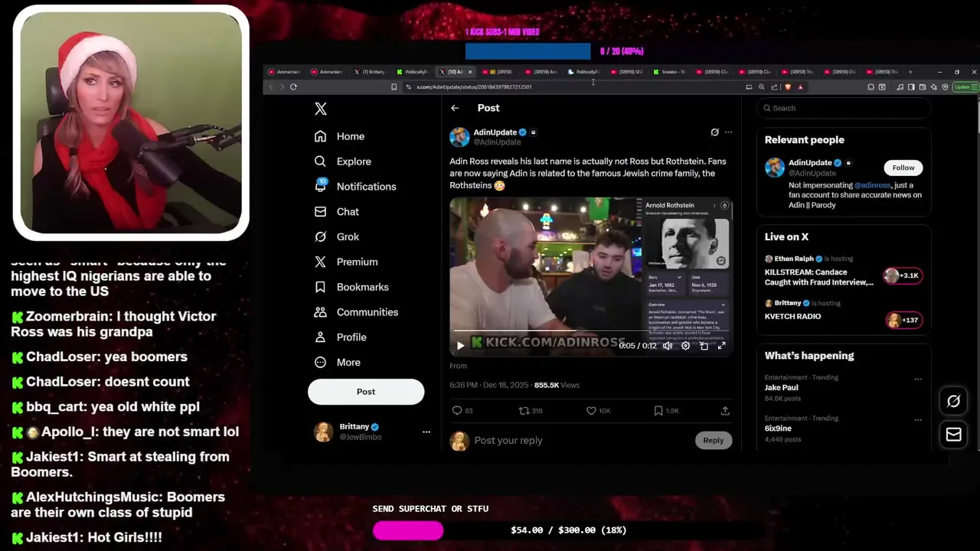Open the Brittany account switcher dots
980x551 pixels.
(426, 432)
